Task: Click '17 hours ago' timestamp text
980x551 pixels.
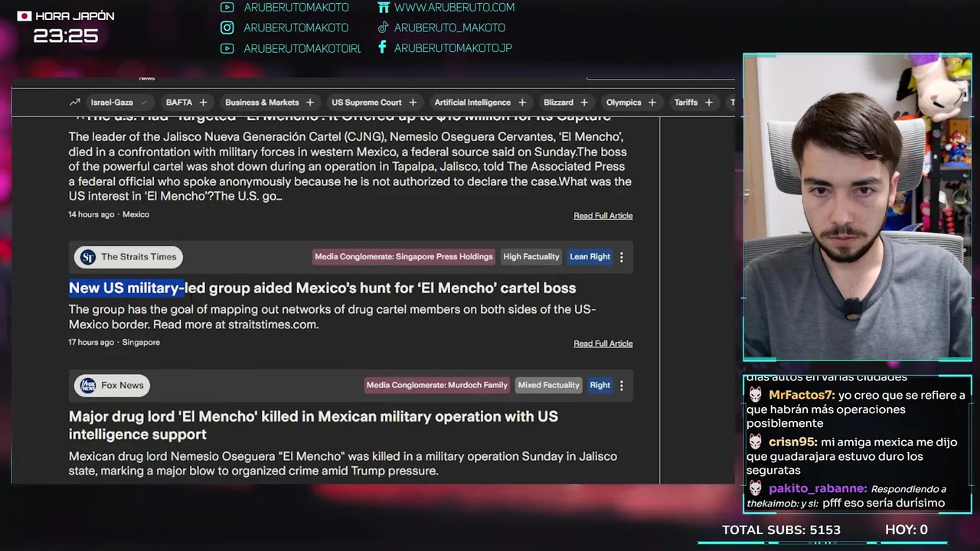Action: pos(91,342)
